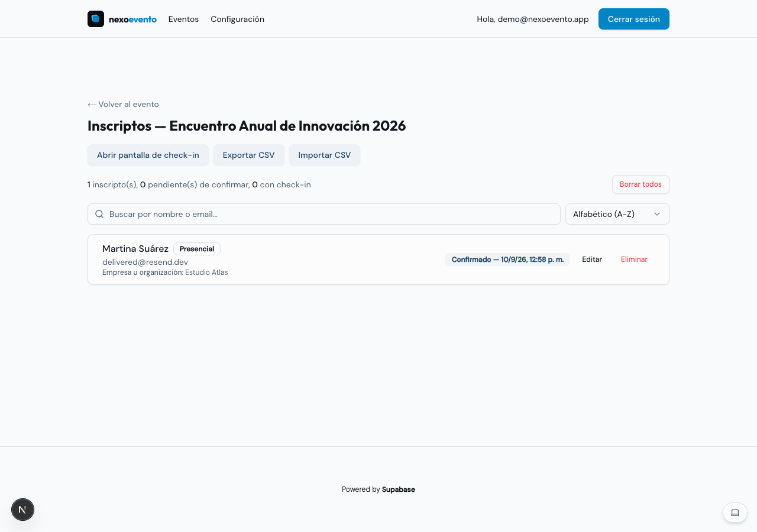Click the Confirmado status badge
The image size is (757, 532).
(507, 259)
